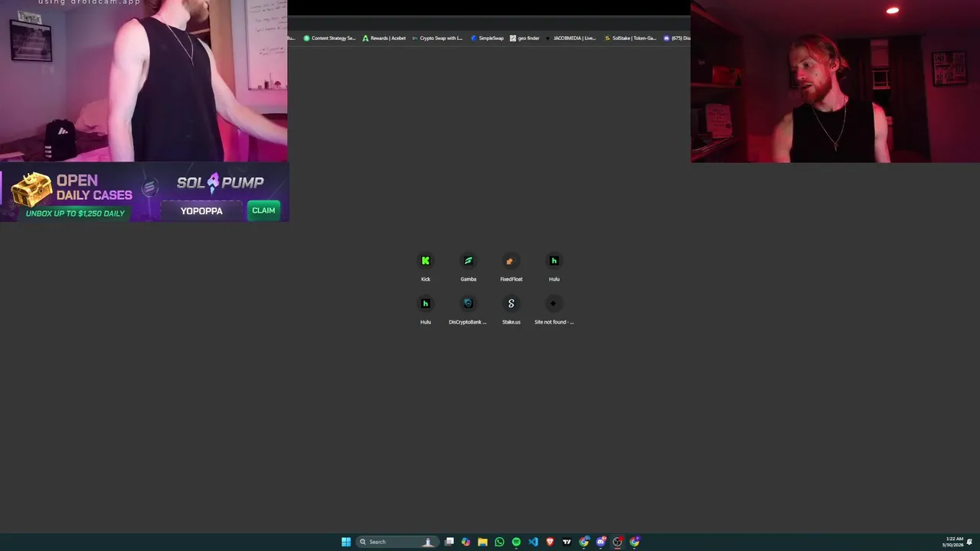Open WhatsApp from the taskbar

[499, 542]
